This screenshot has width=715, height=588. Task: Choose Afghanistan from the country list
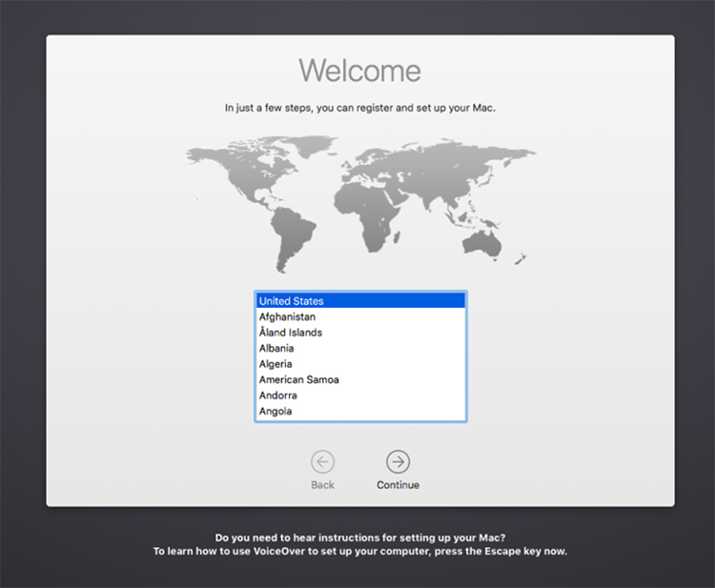(x=359, y=316)
